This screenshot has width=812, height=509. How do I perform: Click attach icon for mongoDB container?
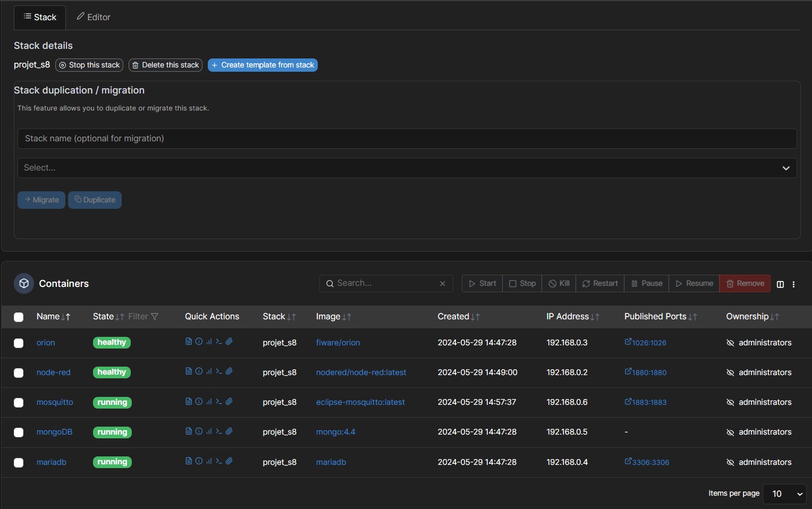pos(229,431)
